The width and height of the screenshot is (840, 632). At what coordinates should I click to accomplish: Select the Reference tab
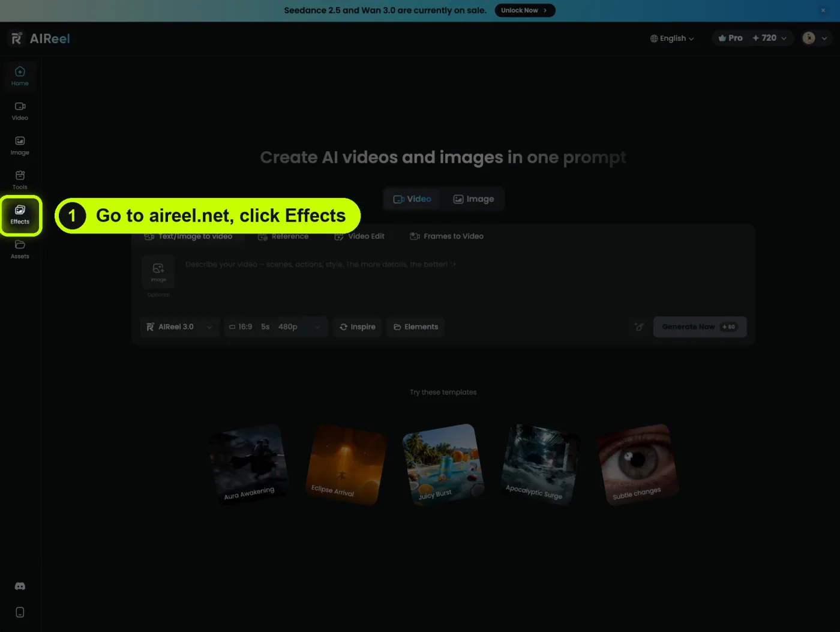click(283, 236)
